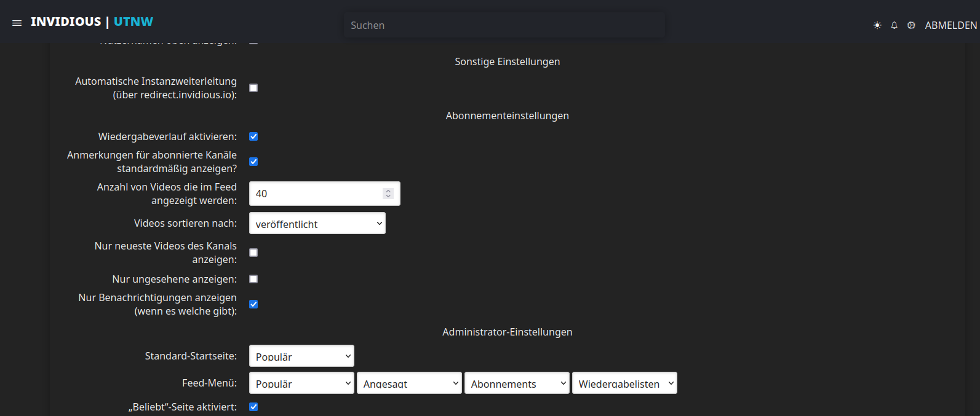
Task: Expand the Standard-Startseite dropdown
Action: point(301,356)
